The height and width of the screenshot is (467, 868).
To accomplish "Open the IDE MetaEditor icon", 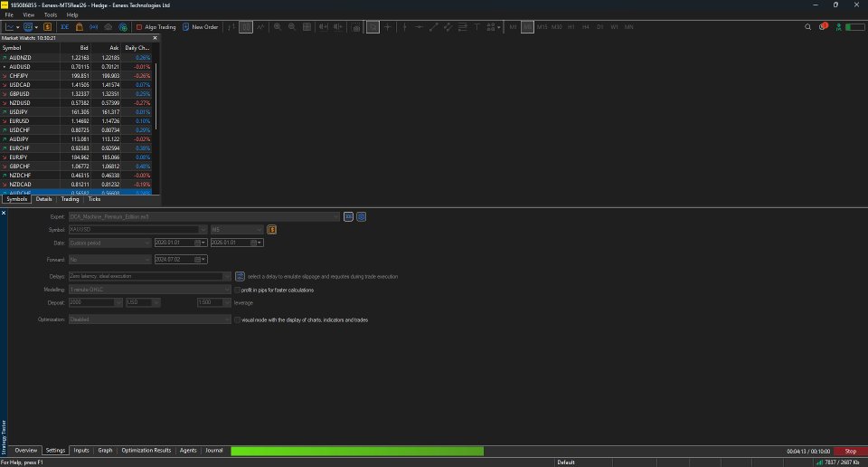I will click(x=65, y=26).
